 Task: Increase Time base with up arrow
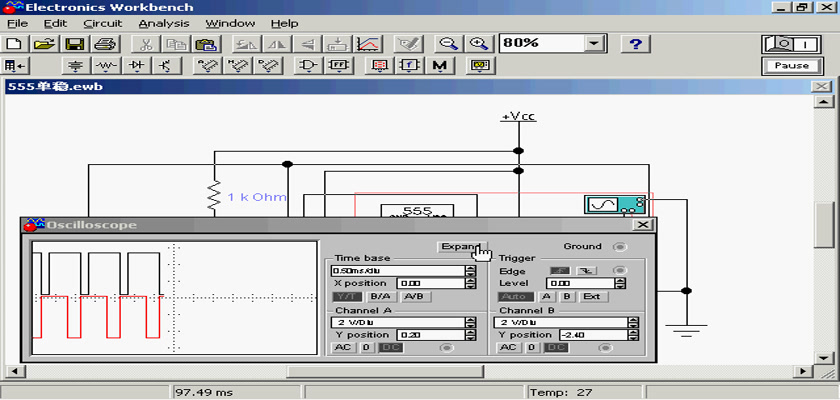pyautogui.click(x=471, y=268)
